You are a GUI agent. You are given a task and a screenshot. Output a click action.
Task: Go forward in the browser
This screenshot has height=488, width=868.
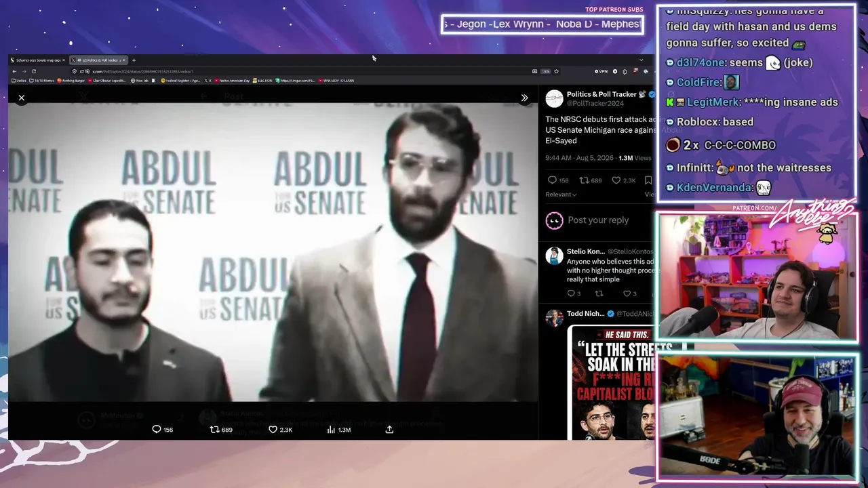[x=24, y=71]
